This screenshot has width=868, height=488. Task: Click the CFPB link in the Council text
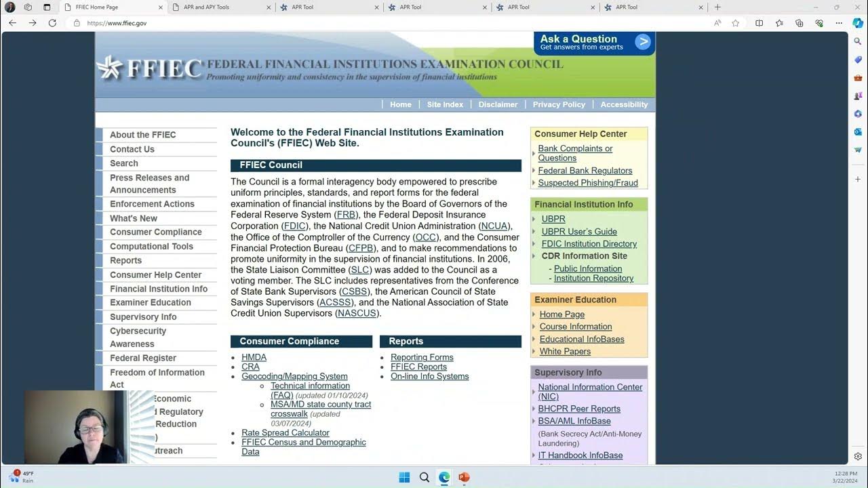361,248
